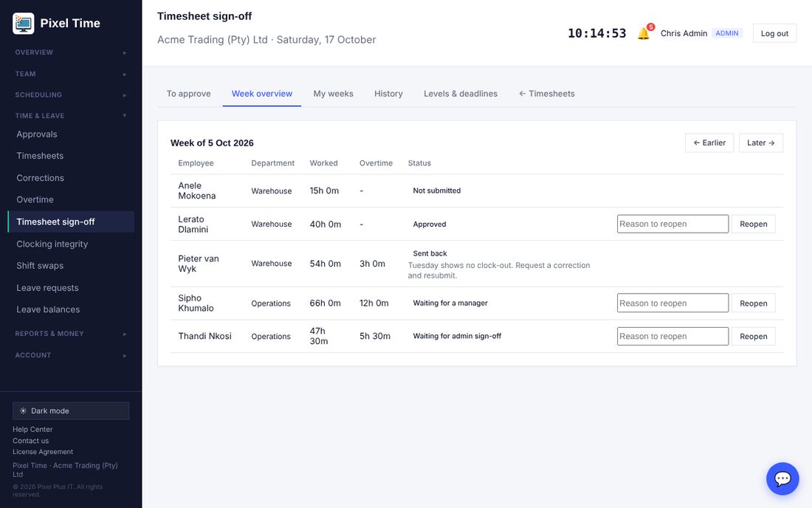Image resolution: width=812 pixels, height=508 pixels.
Task: Go back to Timesheets via arrow tab
Action: (547, 94)
